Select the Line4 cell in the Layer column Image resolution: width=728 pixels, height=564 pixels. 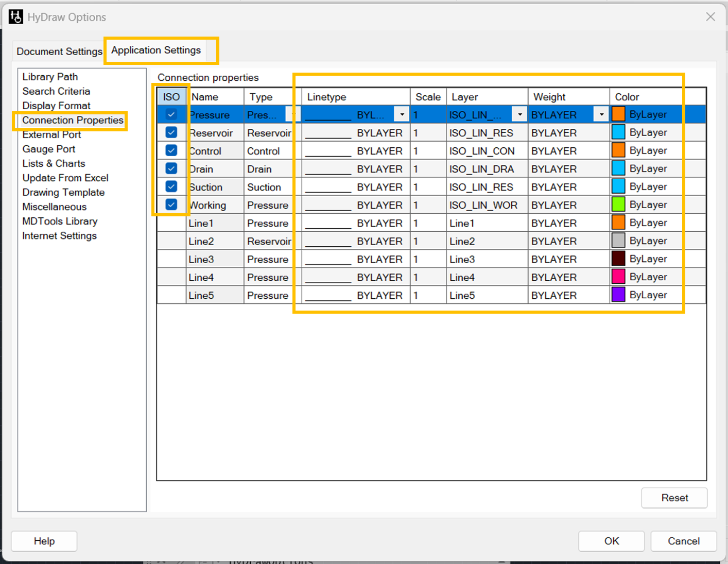pyautogui.click(x=487, y=277)
